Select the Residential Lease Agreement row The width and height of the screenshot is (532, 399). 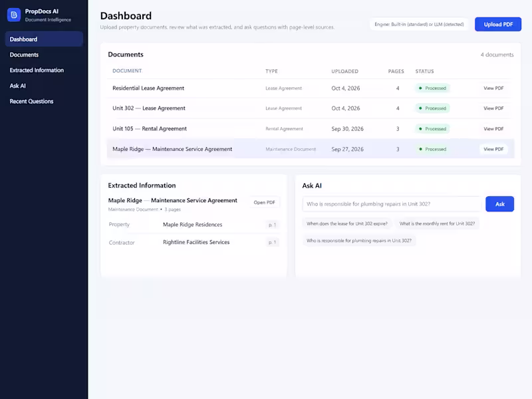point(311,88)
